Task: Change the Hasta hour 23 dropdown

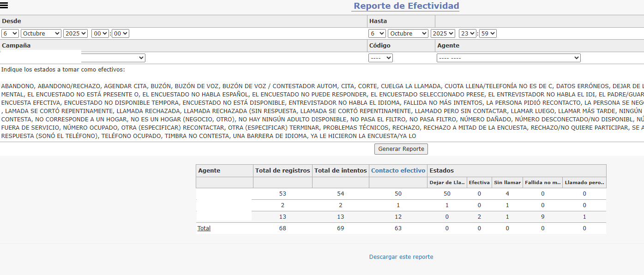Action: tap(467, 34)
